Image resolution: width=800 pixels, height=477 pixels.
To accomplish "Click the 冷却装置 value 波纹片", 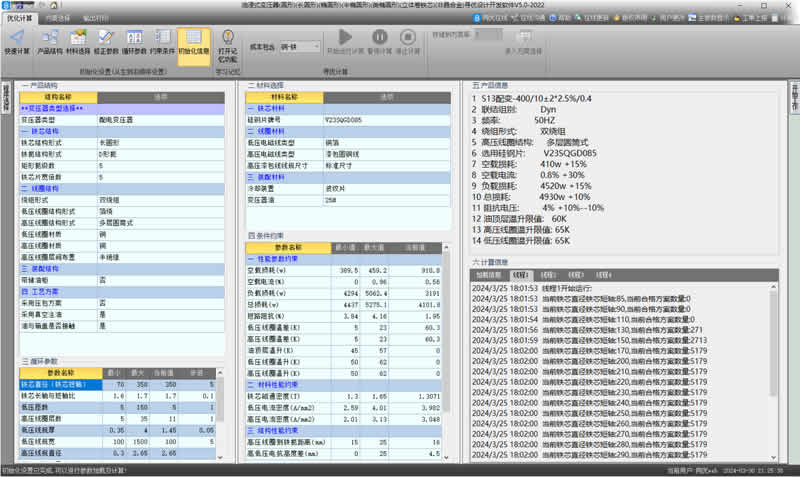I will pos(387,189).
